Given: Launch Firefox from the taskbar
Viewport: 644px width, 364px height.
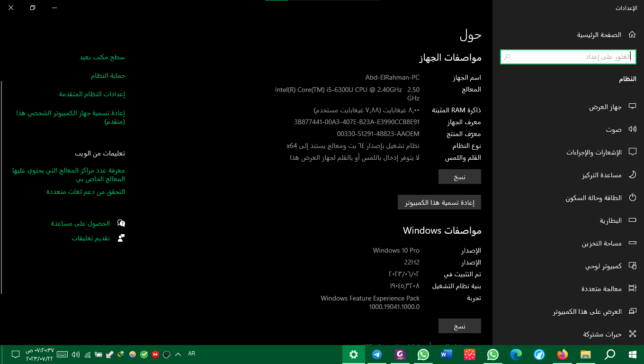Looking at the screenshot, I should click(x=563, y=355).
